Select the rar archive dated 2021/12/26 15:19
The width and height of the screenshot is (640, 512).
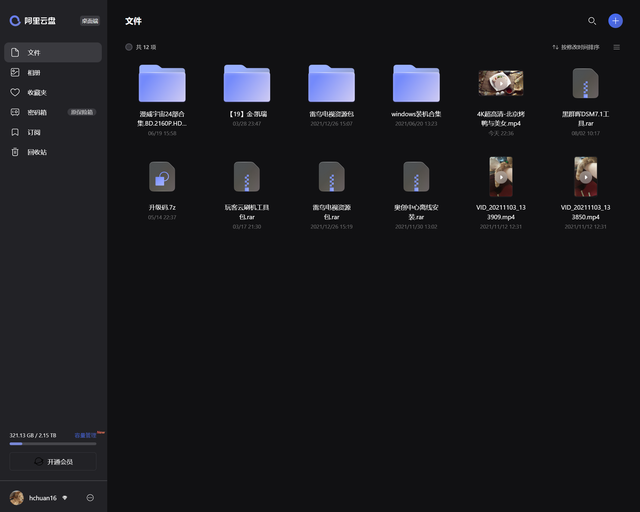pos(331,177)
